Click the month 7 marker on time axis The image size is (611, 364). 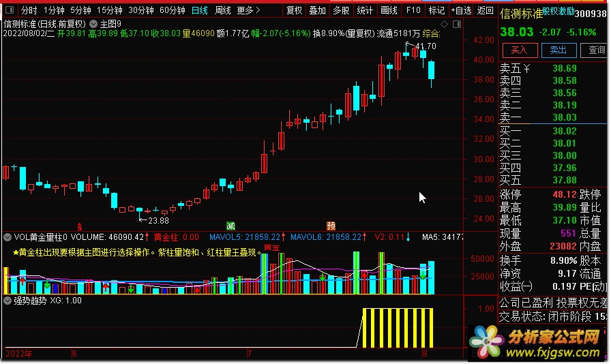point(250,354)
